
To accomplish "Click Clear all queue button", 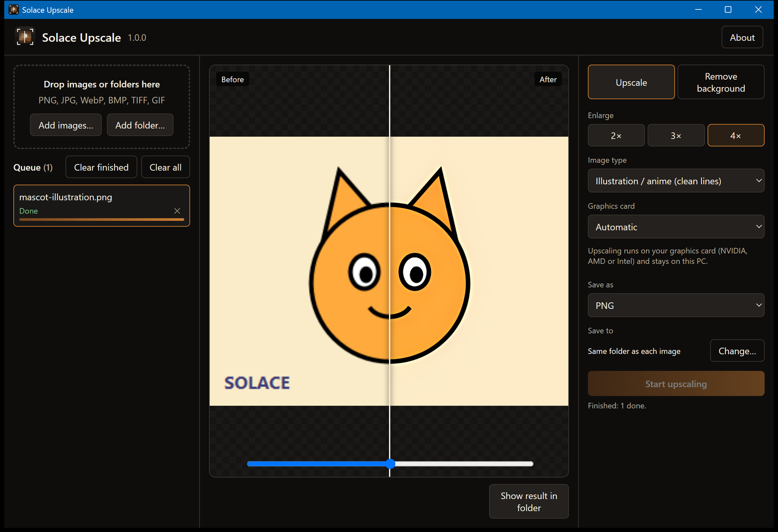I will click(x=165, y=167).
